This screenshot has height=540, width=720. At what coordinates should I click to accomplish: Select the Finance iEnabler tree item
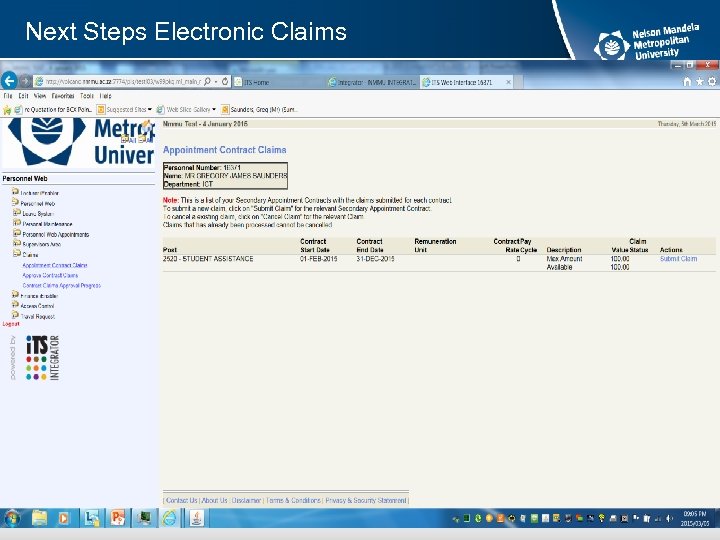pyautogui.click(x=39, y=296)
